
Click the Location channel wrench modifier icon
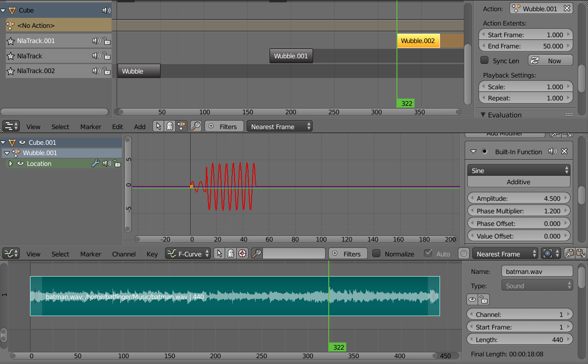pos(95,164)
